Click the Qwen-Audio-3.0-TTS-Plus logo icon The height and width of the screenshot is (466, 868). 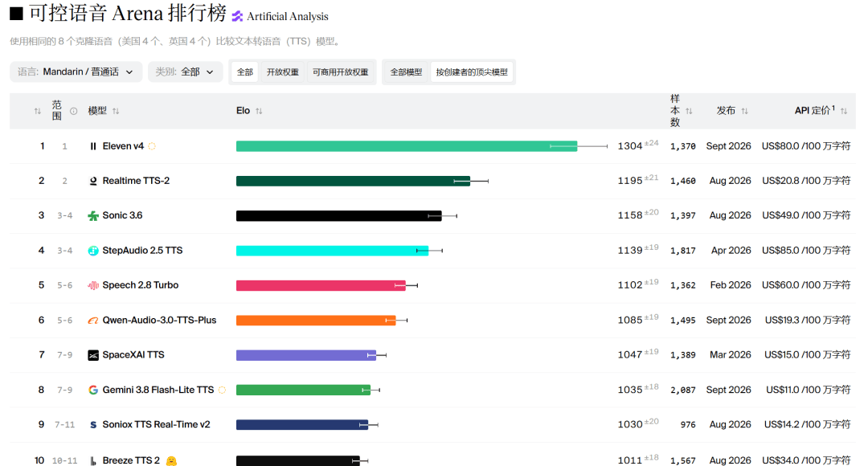pos(93,321)
